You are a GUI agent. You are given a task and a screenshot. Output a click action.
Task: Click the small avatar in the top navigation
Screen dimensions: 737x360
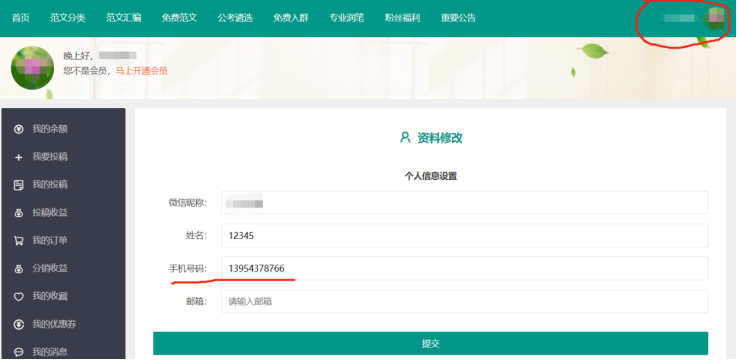pyautogui.click(x=715, y=18)
